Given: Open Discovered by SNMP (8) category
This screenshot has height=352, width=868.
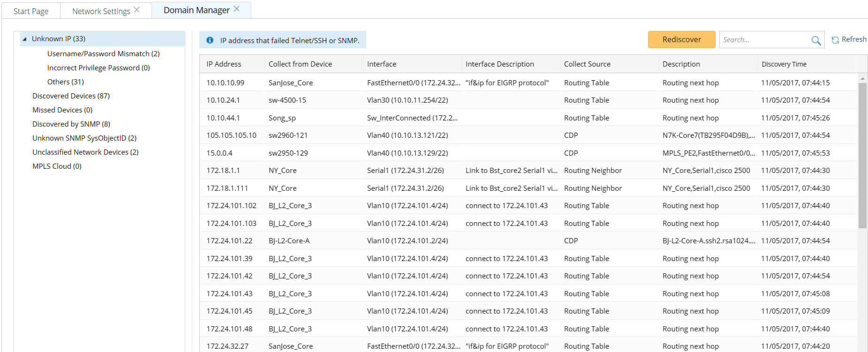Looking at the screenshot, I should point(71,124).
